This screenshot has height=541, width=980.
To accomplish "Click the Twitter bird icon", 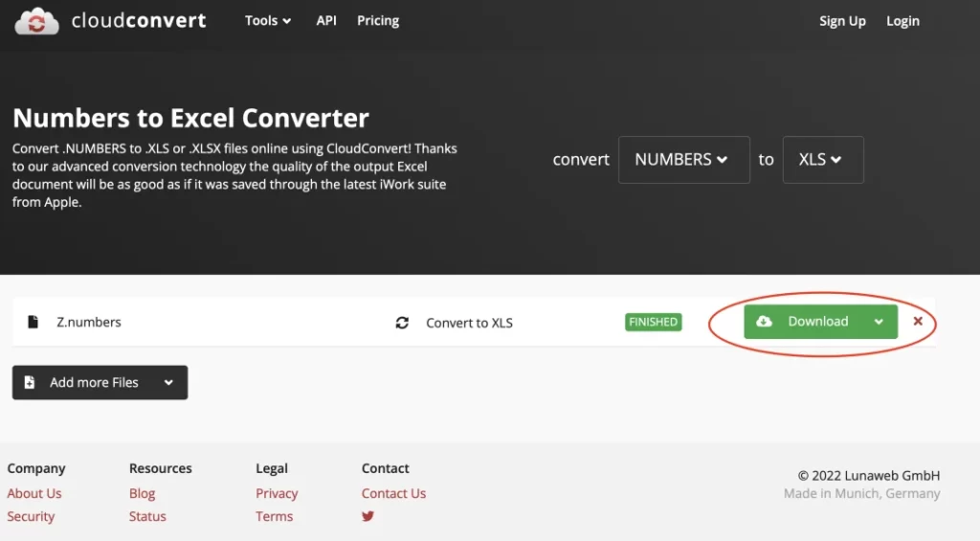I will 367,516.
